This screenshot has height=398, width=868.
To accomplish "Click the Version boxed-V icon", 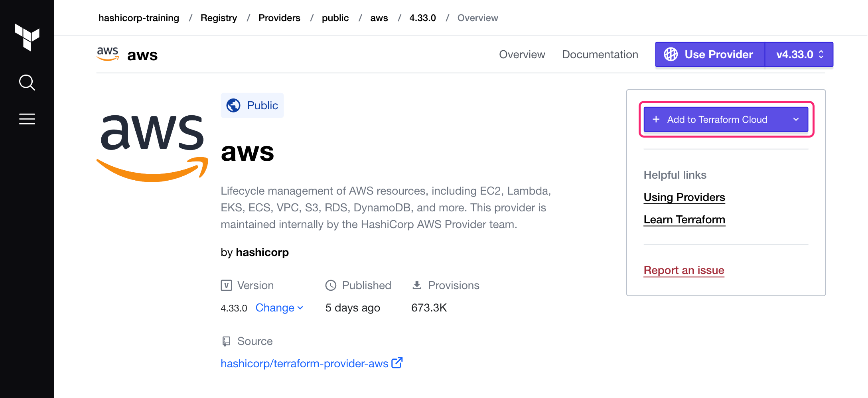I will point(226,285).
